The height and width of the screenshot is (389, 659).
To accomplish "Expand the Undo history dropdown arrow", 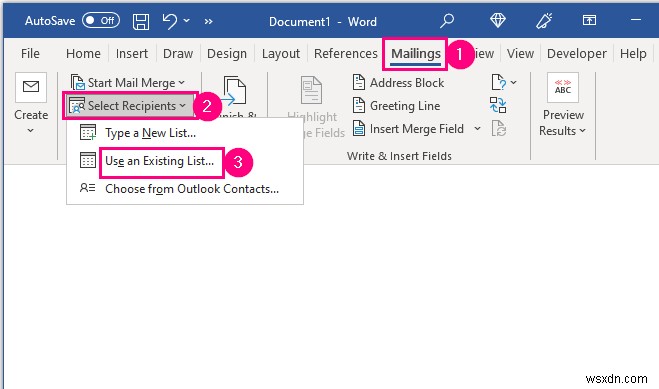I will (x=187, y=20).
